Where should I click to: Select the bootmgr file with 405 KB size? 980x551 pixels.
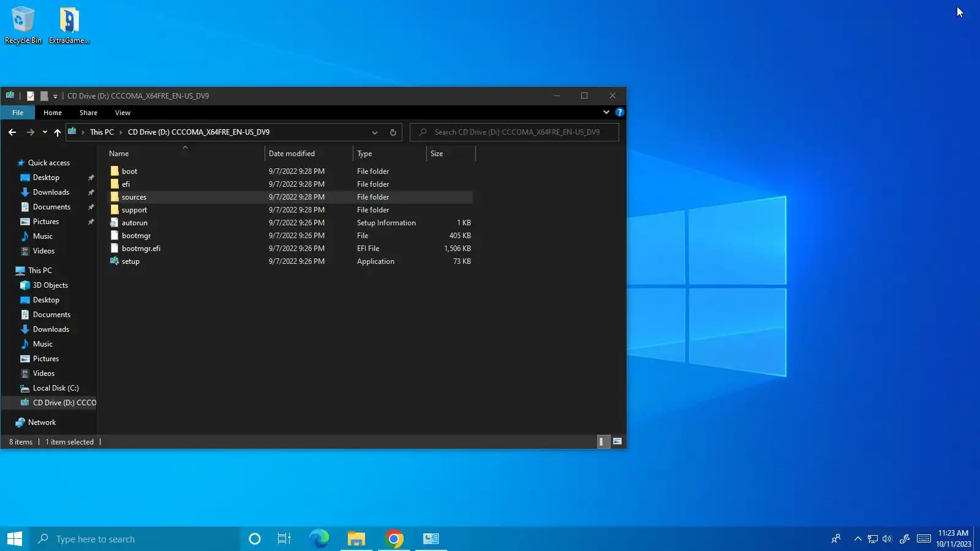point(136,236)
